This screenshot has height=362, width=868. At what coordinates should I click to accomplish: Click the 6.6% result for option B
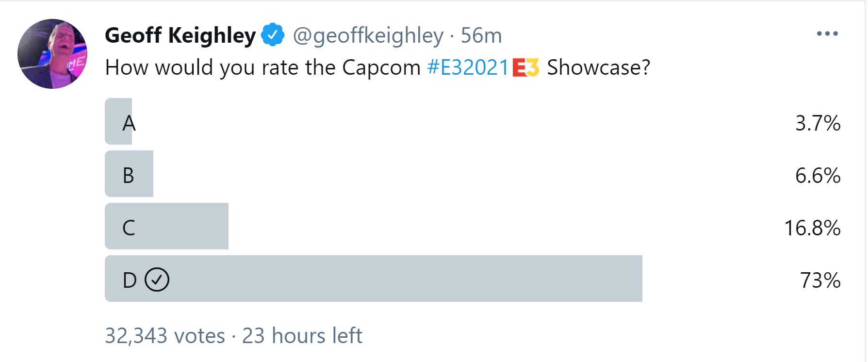click(x=818, y=176)
